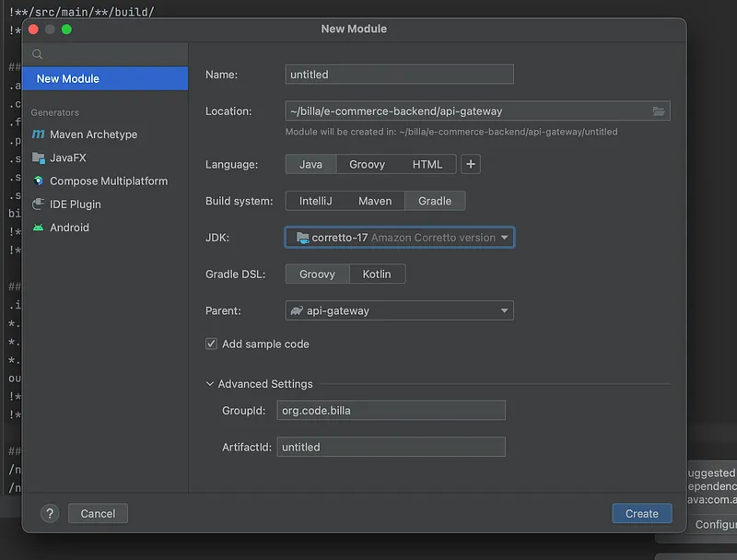Set Gradle DSL to Kotlin

[377, 274]
